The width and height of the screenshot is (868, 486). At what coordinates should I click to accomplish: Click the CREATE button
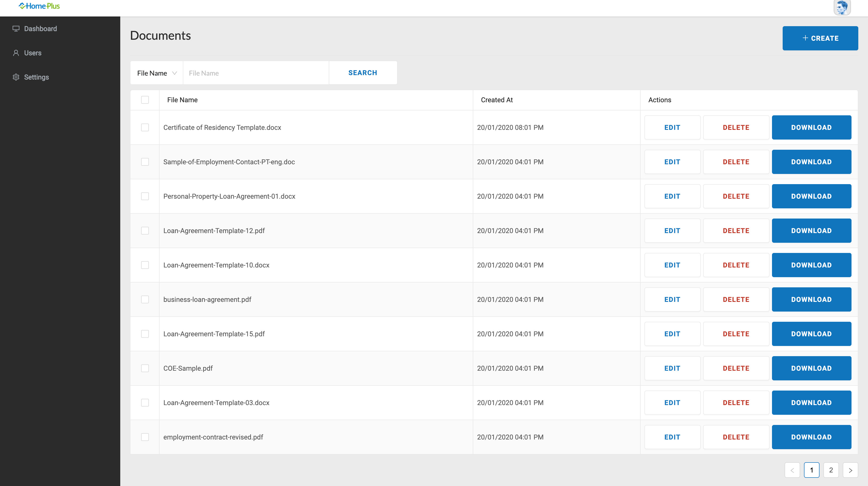pyautogui.click(x=820, y=38)
